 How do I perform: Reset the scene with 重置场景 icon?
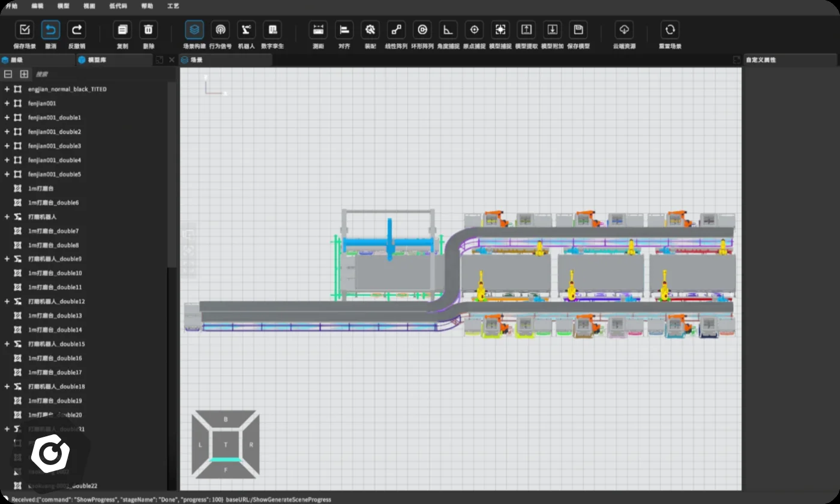pos(670,30)
